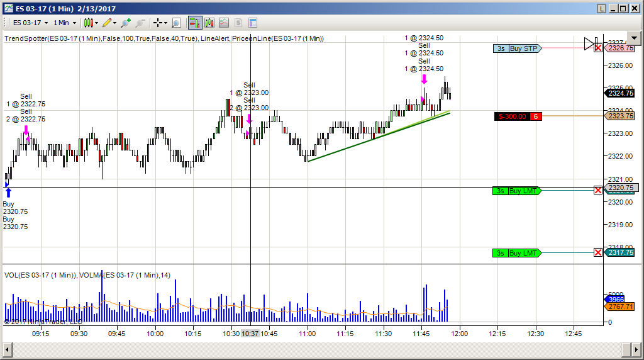Click the chart window icon in title bar
Image resolution: width=644 pixels, height=360 pixels.
[x=9, y=8]
